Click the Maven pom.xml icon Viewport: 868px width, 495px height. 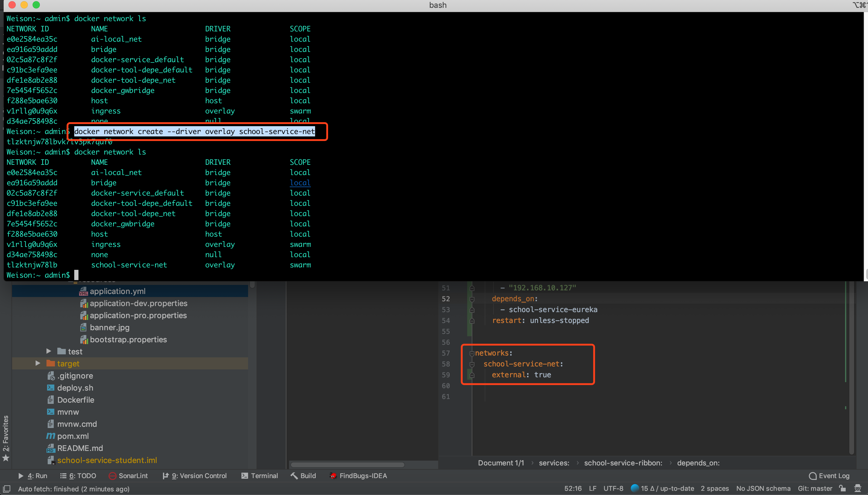[x=50, y=436]
